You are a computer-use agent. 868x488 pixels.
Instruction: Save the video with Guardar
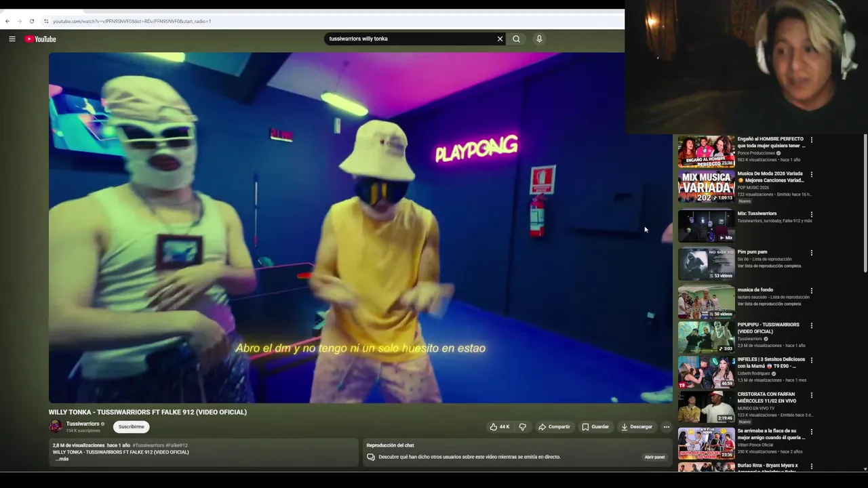[595, 427]
